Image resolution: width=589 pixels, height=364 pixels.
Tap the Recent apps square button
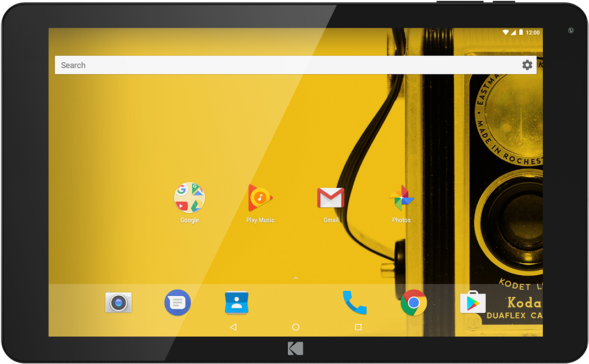click(x=358, y=327)
